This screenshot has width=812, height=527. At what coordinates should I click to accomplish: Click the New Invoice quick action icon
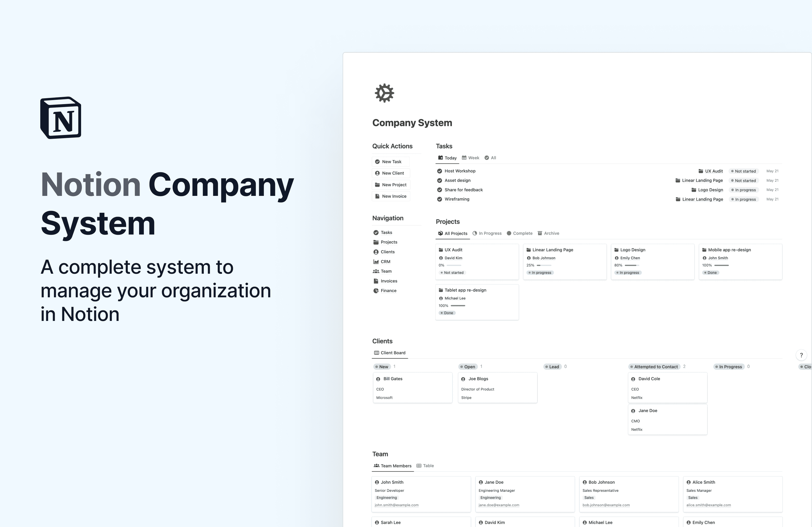pyautogui.click(x=378, y=196)
